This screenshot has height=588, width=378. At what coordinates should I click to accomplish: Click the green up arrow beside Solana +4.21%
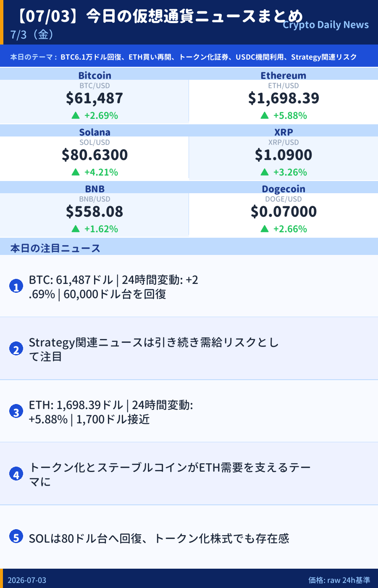(76, 172)
